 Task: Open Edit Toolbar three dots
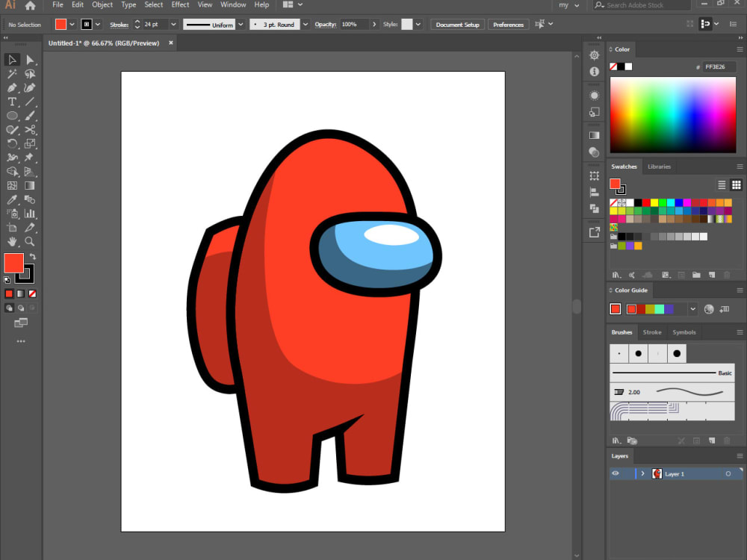pos(21,341)
